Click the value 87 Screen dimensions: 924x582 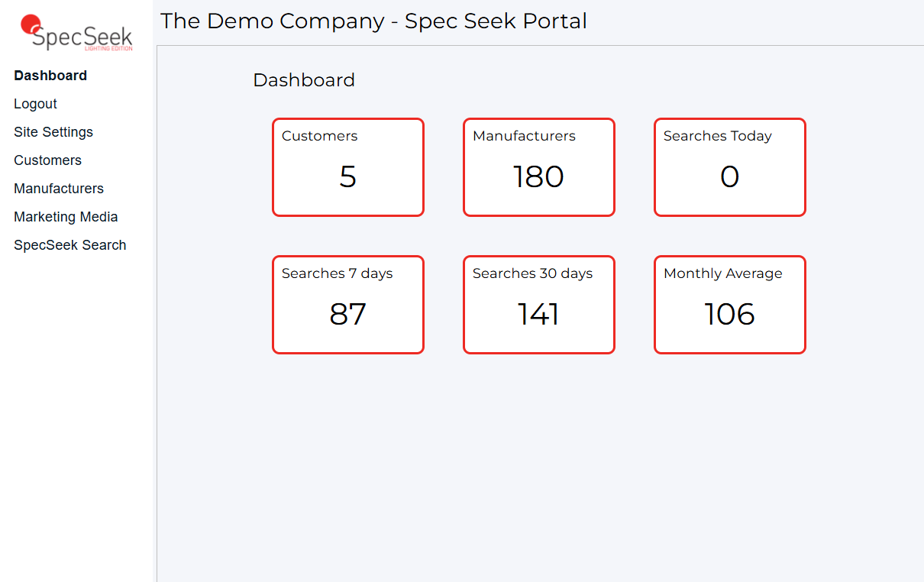(x=348, y=314)
